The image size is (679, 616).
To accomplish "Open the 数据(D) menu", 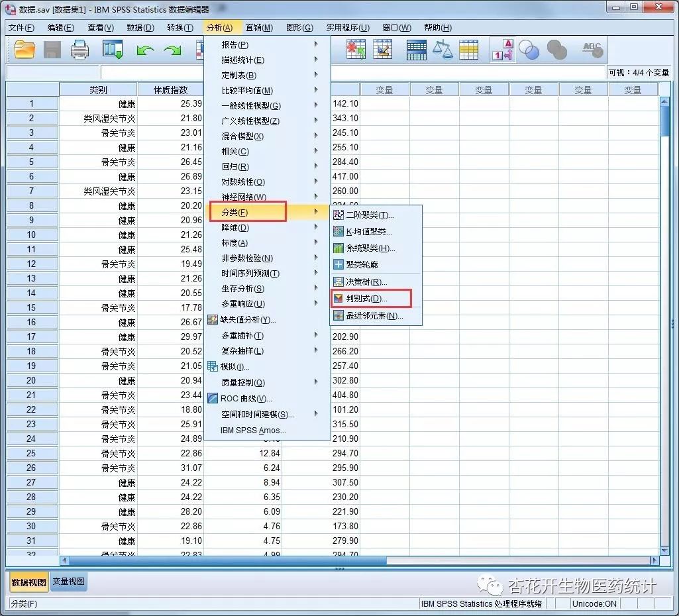I will point(140,28).
